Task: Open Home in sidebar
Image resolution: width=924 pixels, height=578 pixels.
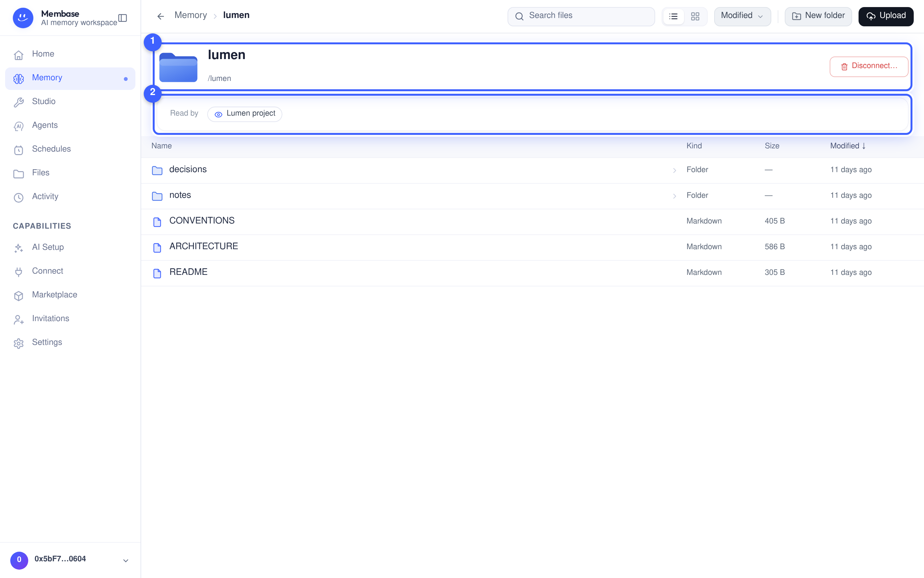Action: [x=70, y=55]
